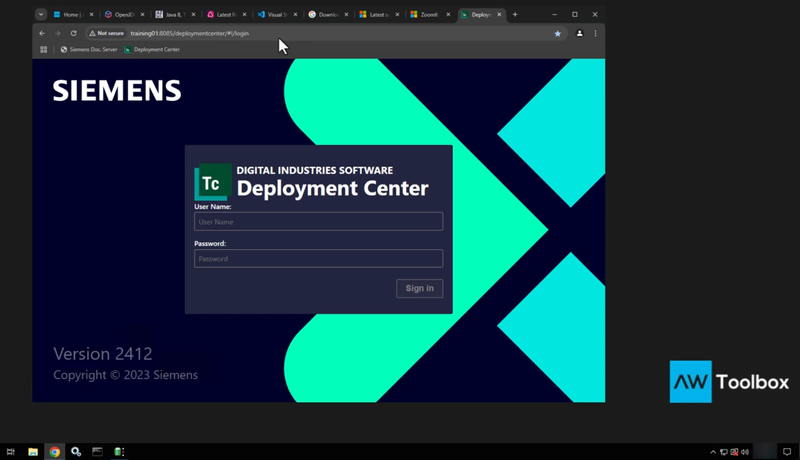Close the Java 8 tab
The height and width of the screenshot is (460, 800).
tap(193, 15)
